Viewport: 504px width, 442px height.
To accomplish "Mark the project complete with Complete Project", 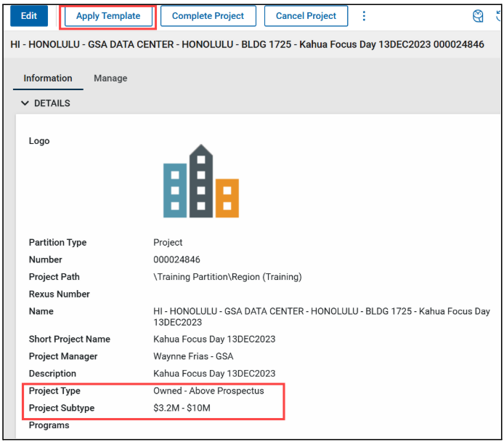I will (x=208, y=16).
